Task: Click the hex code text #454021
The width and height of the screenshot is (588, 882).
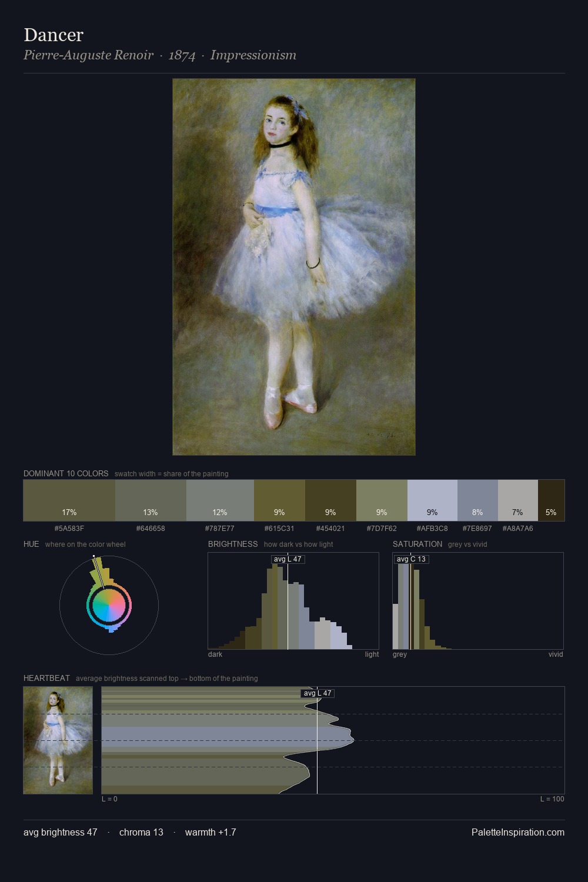Action: point(330,529)
